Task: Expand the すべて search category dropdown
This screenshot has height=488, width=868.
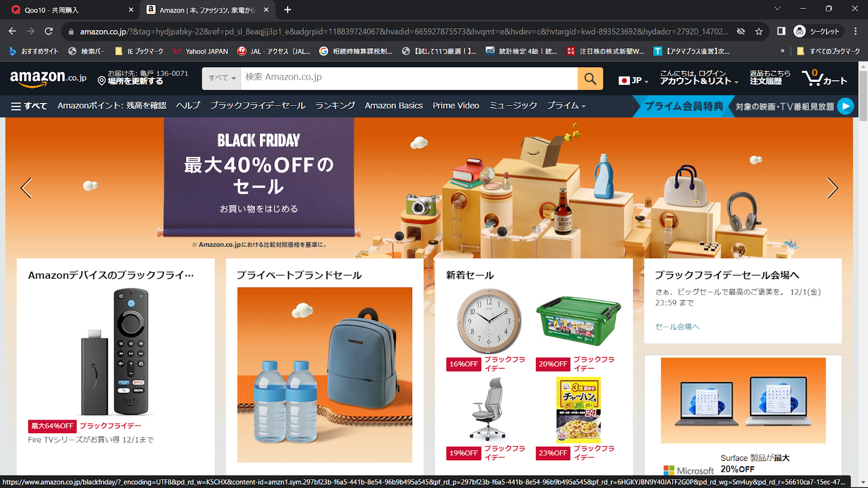Action: coord(221,79)
